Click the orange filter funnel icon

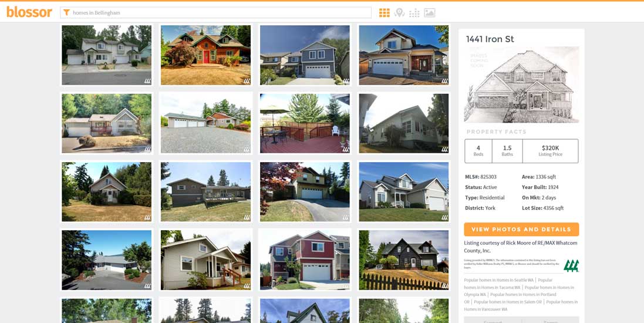click(66, 13)
